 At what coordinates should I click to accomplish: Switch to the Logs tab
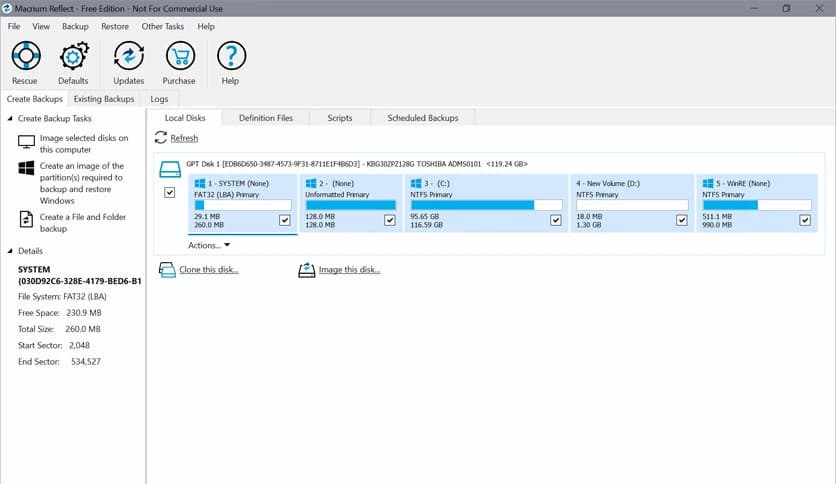coord(159,99)
